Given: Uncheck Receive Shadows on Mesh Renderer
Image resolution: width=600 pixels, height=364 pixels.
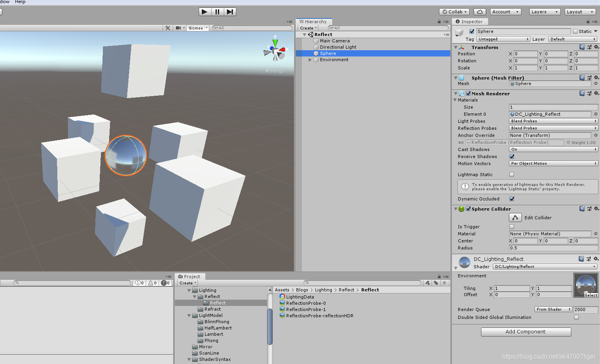Looking at the screenshot, I should click(512, 157).
